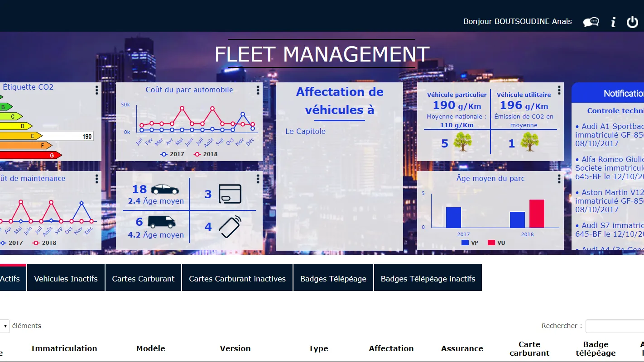Click the tree icon beside 5
Screen dimensions: 644x362
click(462, 142)
